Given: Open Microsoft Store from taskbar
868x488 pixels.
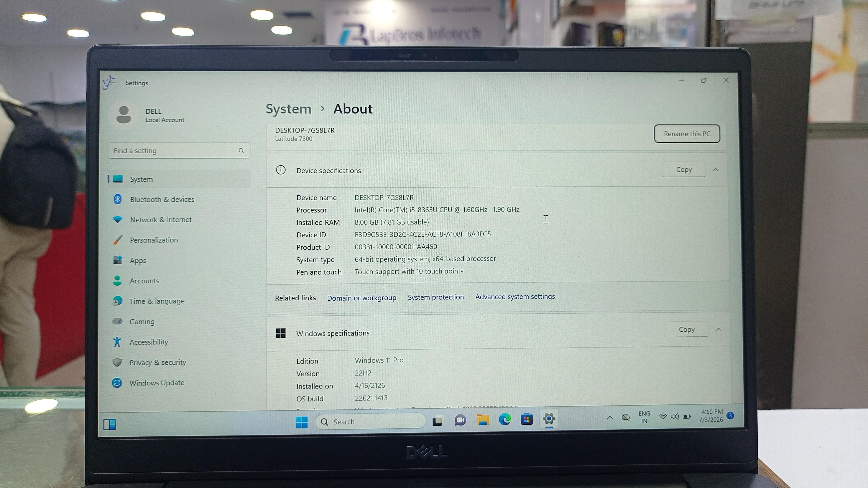Looking at the screenshot, I should click(527, 419).
